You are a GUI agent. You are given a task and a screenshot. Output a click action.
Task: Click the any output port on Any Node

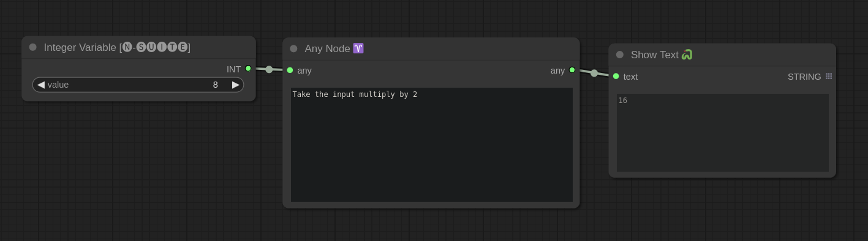coord(572,70)
